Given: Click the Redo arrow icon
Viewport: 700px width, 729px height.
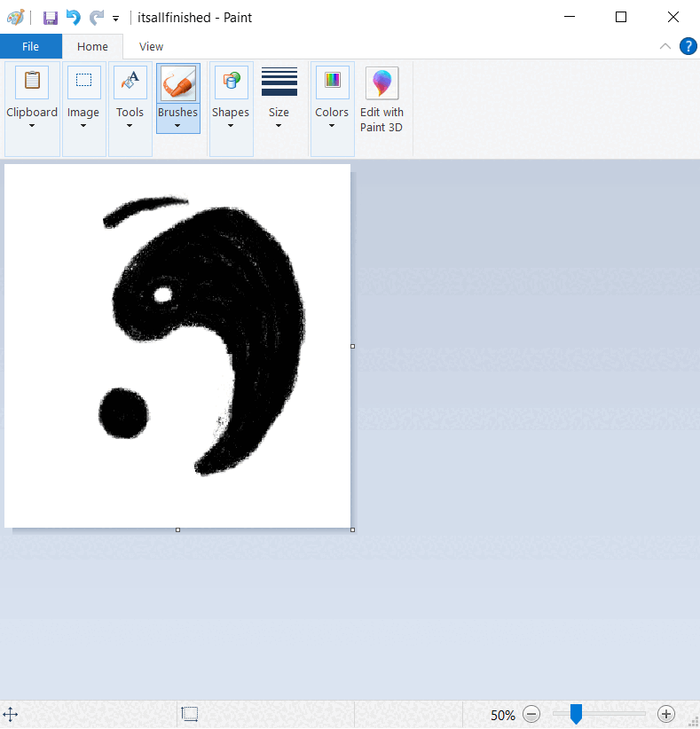Looking at the screenshot, I should pyautogui.click(x=97, y=18).
